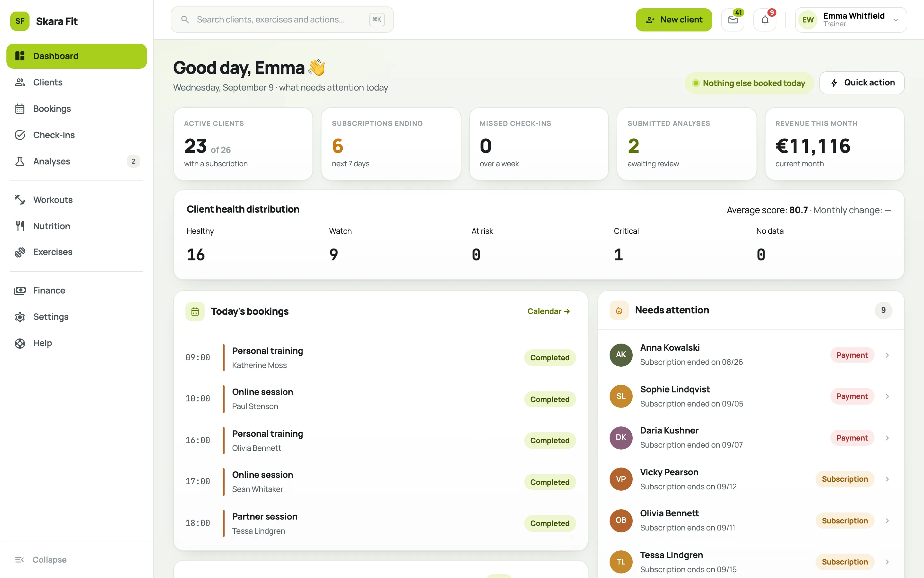Open the Subscriptions ending card
Viewport: 924px width, 578px height.
pos(390,144)
